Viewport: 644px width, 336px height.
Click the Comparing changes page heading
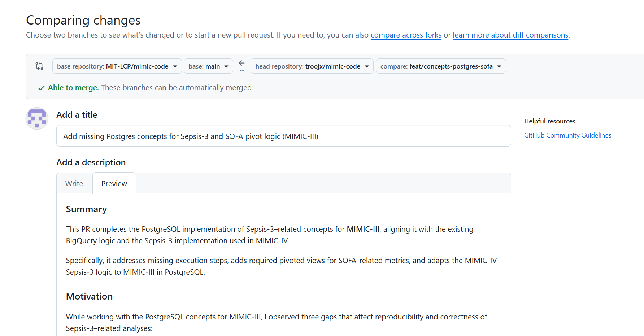tap(83, 20)
